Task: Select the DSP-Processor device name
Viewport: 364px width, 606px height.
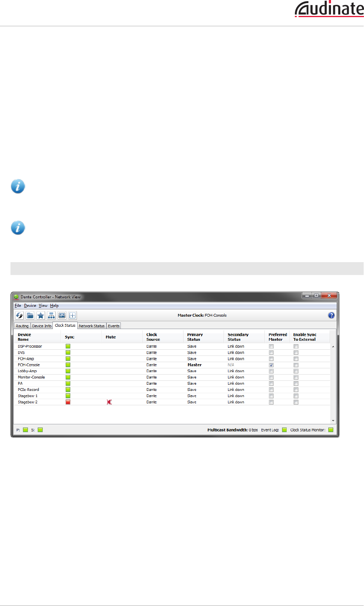Action: point(30,346)
